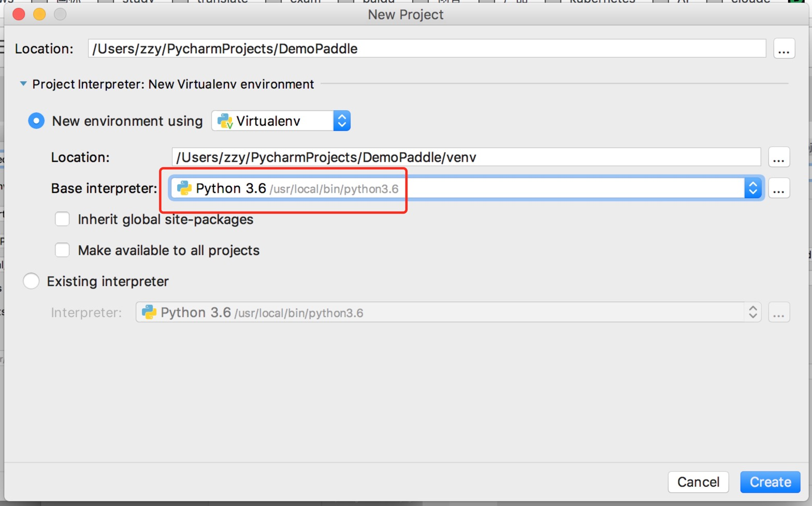Click the Existing interpreter label
812x506 pixels.
108,281
